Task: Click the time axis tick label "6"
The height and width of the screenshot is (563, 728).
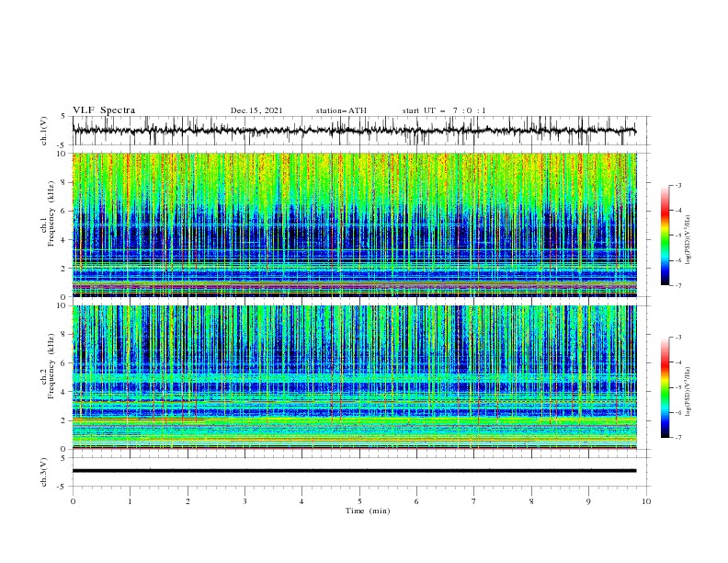Action: click(417, 501)
